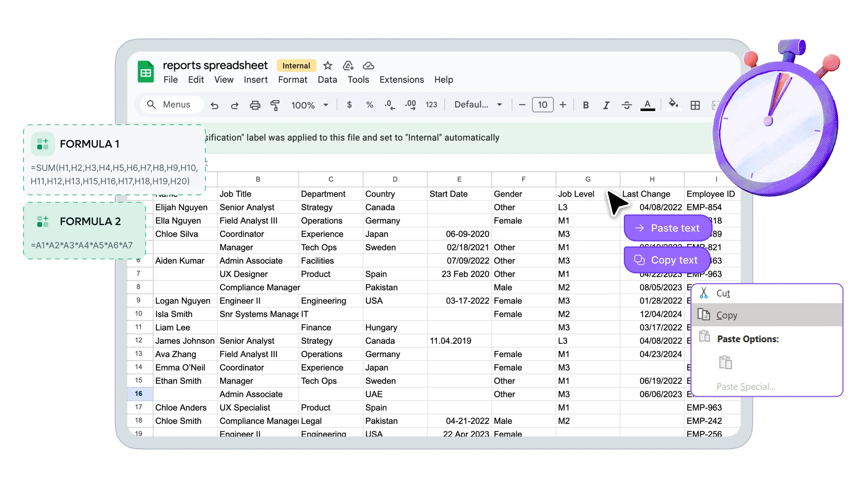Star the reports spreadsheet document
The width and height of the screenshot is (868, 488).
click(x=327, y=65)
